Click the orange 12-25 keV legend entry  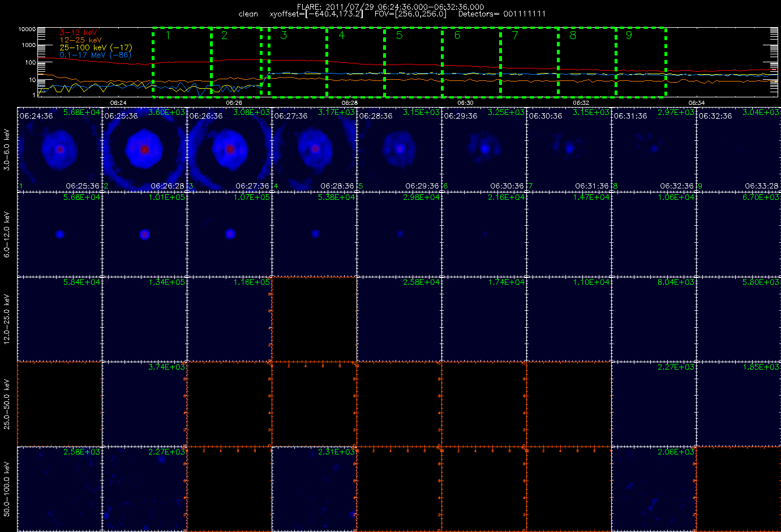[81, 40]
